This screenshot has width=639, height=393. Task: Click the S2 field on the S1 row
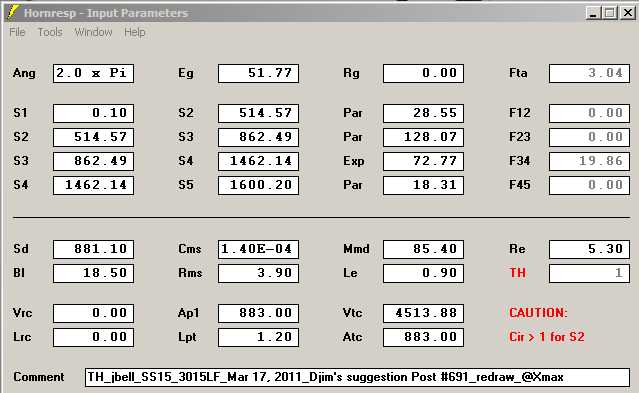(x=258, y=113)
